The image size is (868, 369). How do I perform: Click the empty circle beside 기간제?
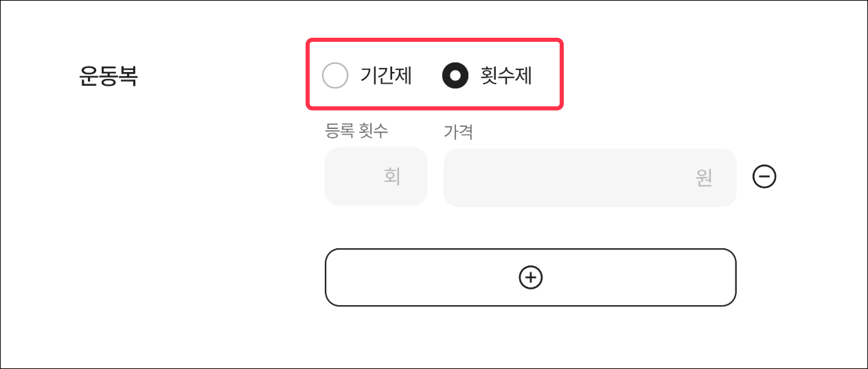click(335, 75)
